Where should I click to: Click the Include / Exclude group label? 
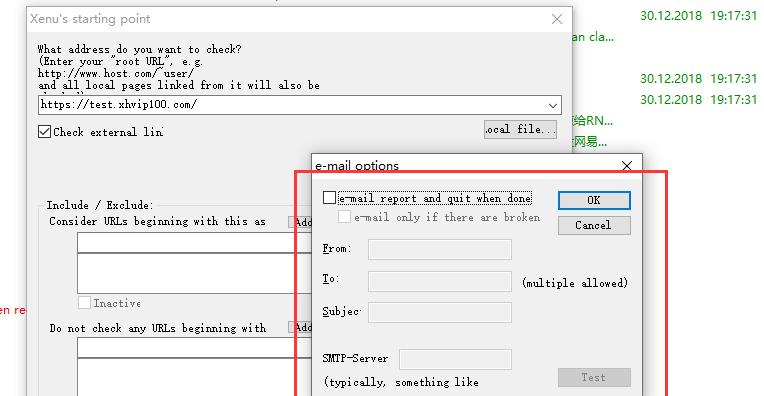[100, 205]
